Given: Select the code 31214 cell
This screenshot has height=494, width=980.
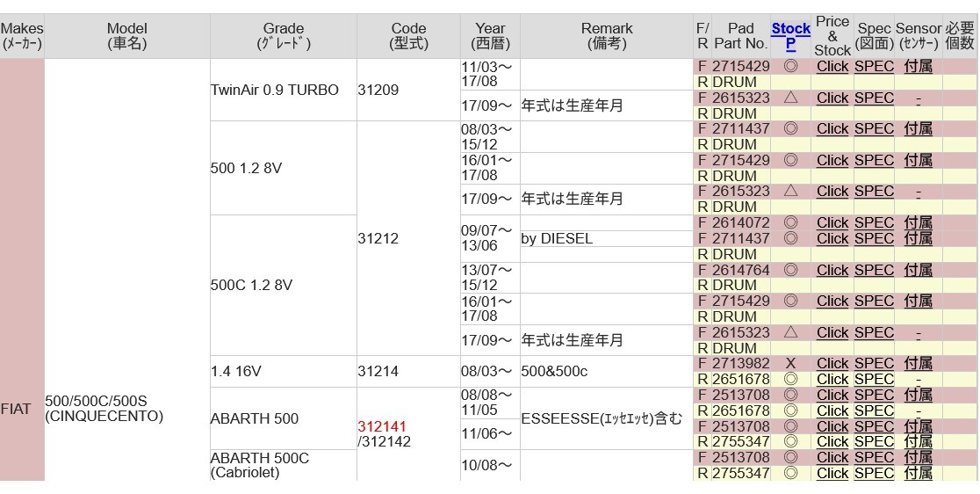Looking at the screenshot, I should (x=408, y=372).
